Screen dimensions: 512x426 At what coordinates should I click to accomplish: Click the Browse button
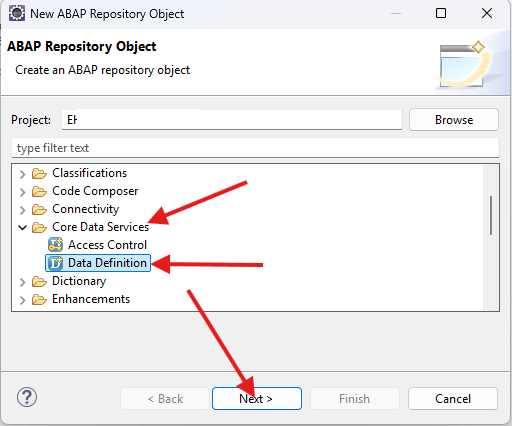454,120
